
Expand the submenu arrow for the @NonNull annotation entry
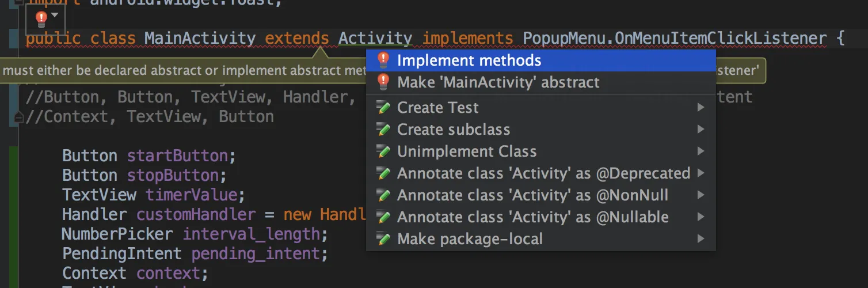pyautogui.click(x=701, y=195)
